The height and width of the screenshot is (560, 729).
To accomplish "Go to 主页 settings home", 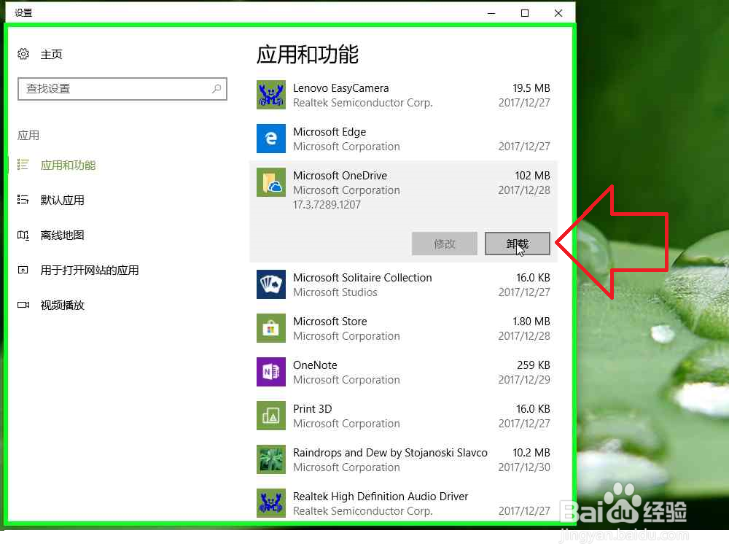I will tap(51, 55).
